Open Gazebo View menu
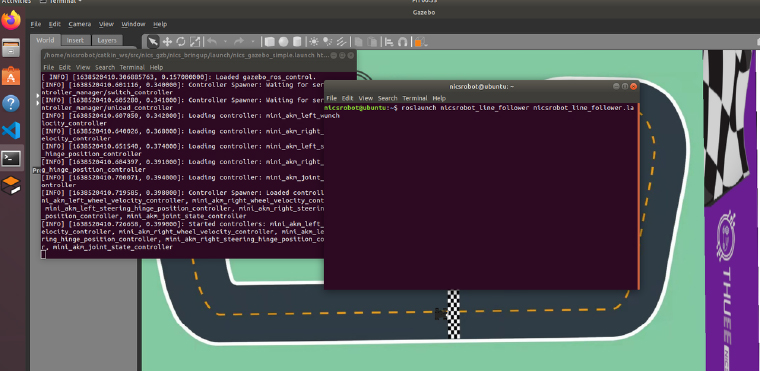This screenshot has height=372, width=760. 106,24
